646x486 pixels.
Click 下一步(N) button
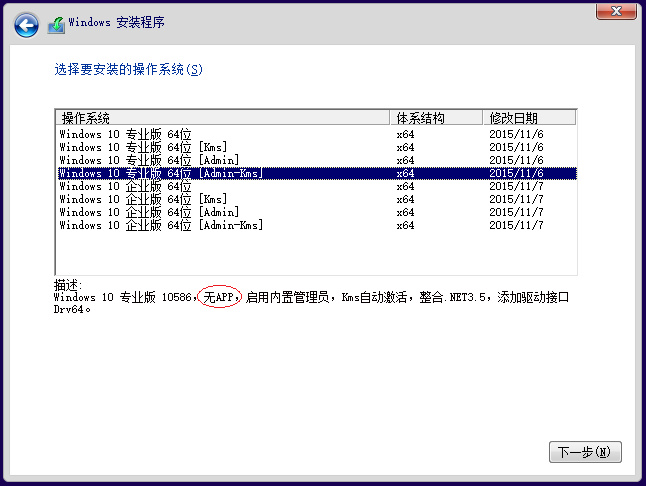(x=585, y=452)
